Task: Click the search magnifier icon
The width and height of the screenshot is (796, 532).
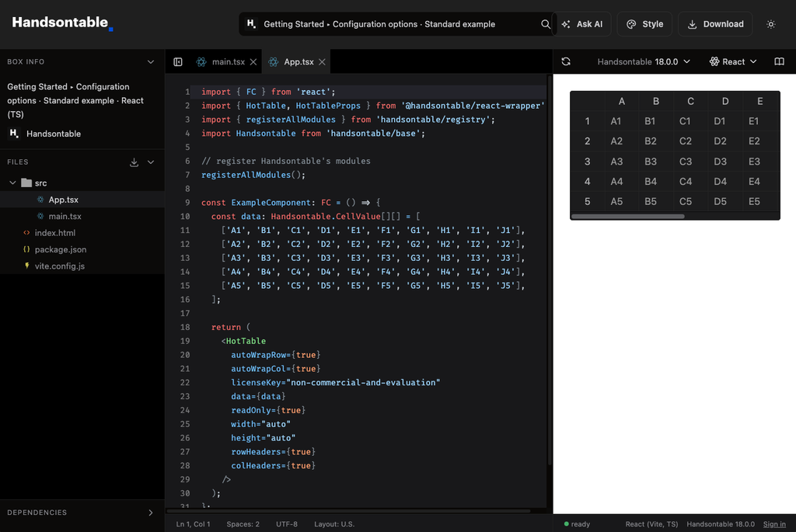Action: click(545, 24)
